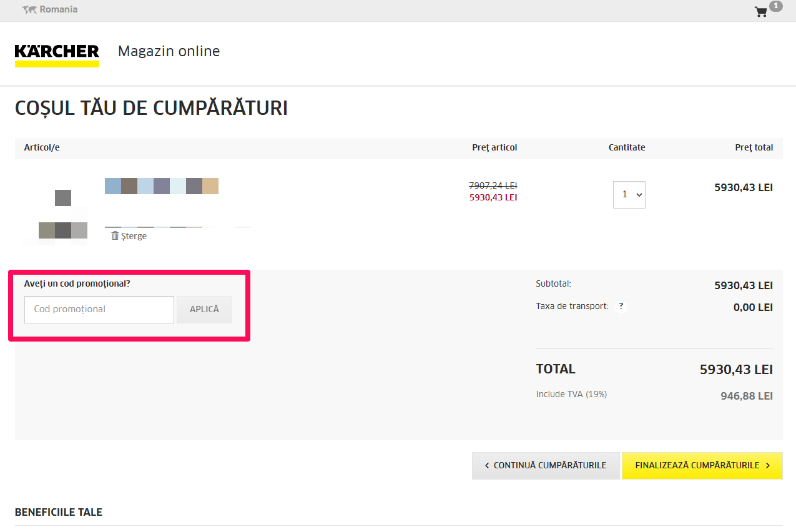This screenshot has height=532, width=796.
Task: Select the Romania country link
Action: [x=58, y=9]
